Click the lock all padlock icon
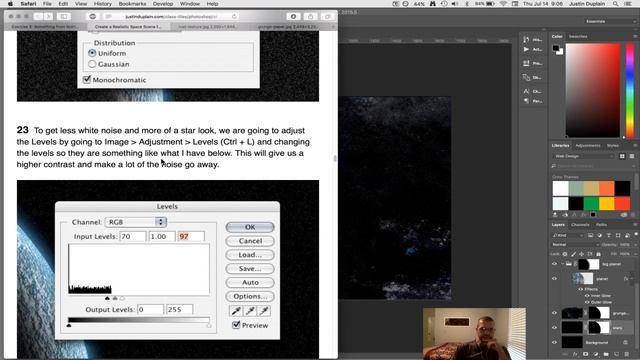This screenshot has width=640, height=360. coord(598,254)
